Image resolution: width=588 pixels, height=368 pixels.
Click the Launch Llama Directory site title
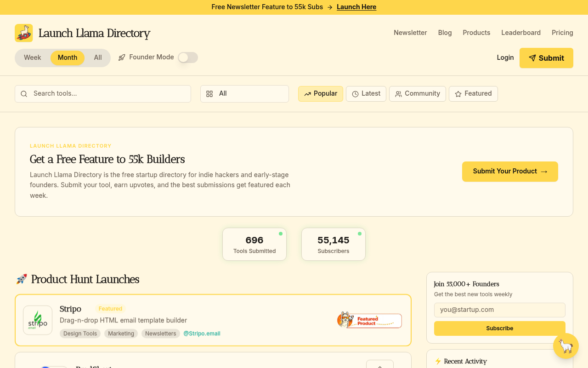(x=94, y=33)
